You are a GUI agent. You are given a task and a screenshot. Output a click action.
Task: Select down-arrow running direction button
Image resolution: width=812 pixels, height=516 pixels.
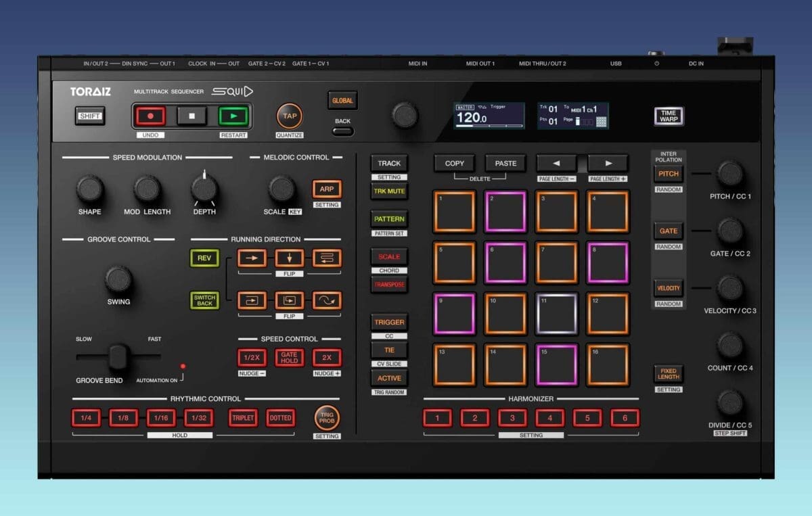290,258
